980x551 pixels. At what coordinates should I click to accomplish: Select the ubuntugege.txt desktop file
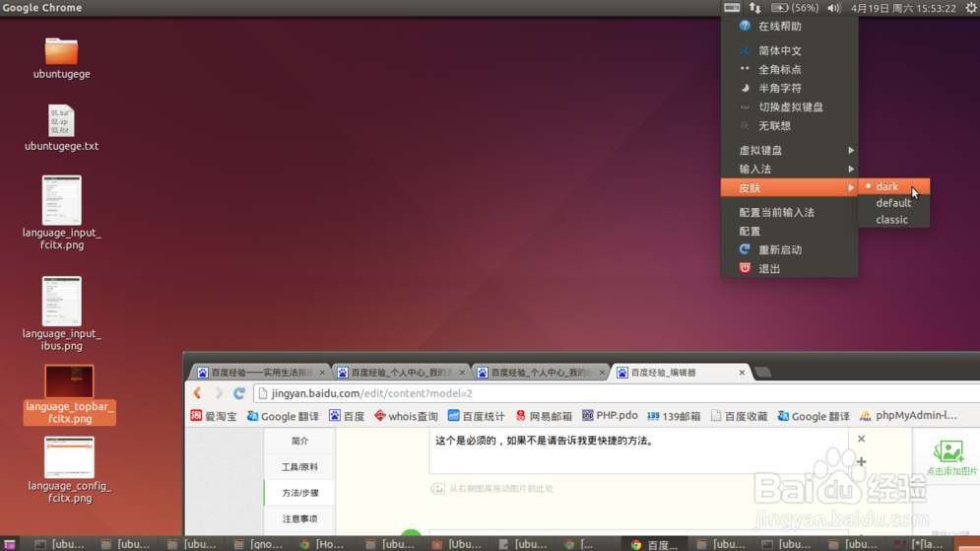pyautogui.click(x=61, y=127)
